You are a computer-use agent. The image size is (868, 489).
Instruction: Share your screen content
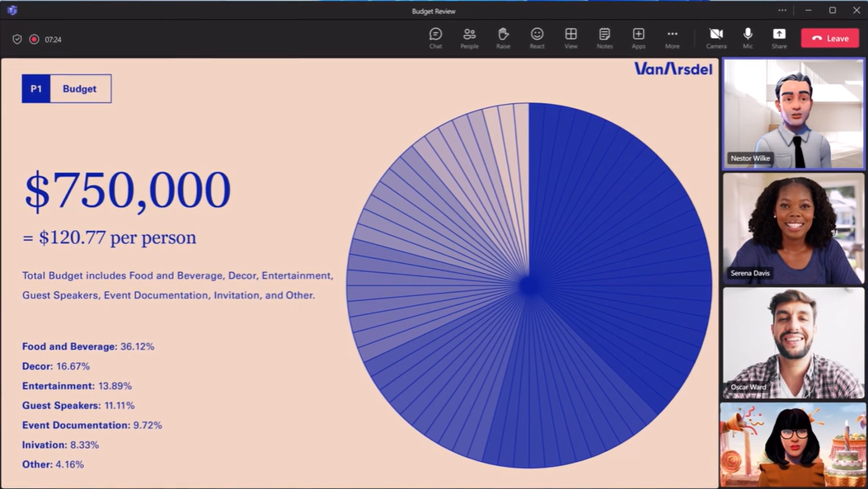tap(779, 38)
